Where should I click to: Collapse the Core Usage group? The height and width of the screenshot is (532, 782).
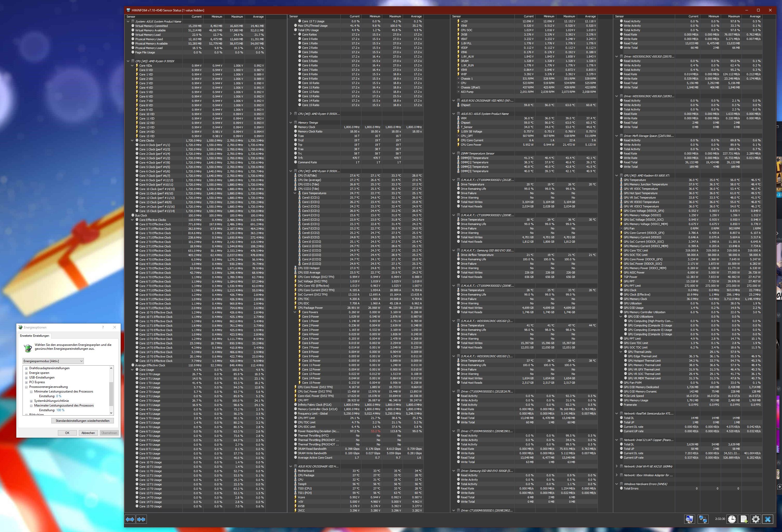(x=132, y=370)
